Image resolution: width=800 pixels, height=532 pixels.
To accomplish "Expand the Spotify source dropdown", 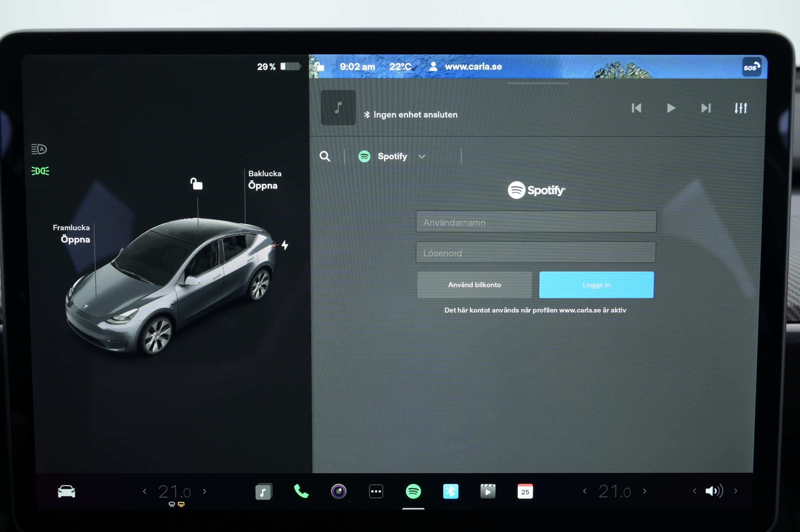I will 421,156.
